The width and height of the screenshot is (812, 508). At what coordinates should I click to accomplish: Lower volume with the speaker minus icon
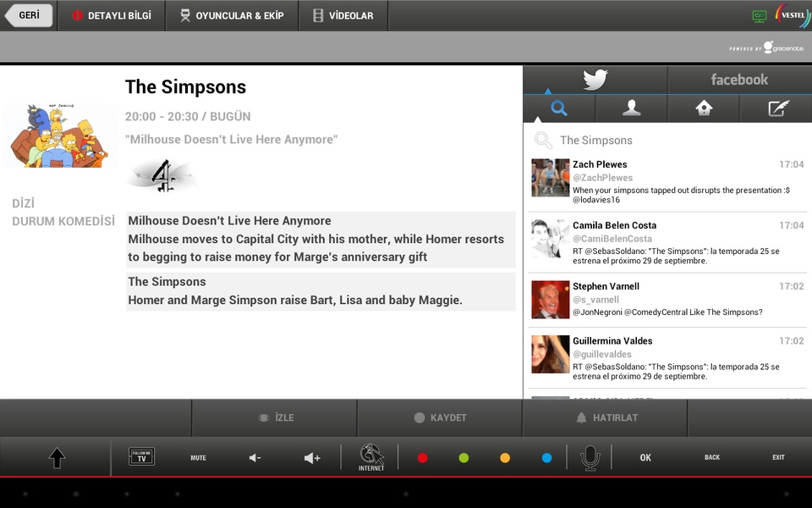(x=255, y=458)
